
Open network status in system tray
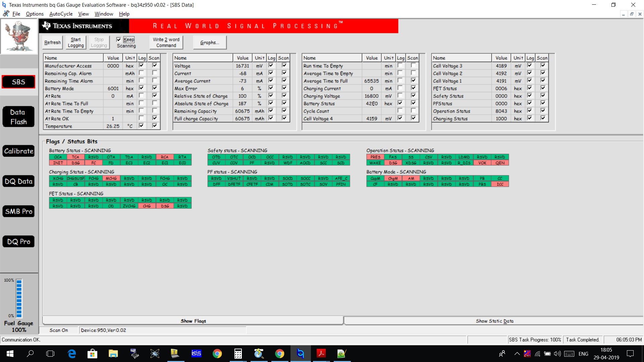[x=538, y=354]
